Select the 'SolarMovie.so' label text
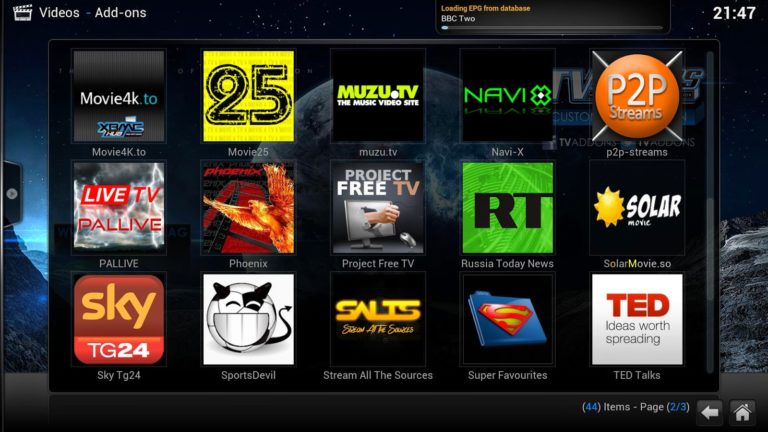This screenshot has height=432, width=768. pos(637,264)
